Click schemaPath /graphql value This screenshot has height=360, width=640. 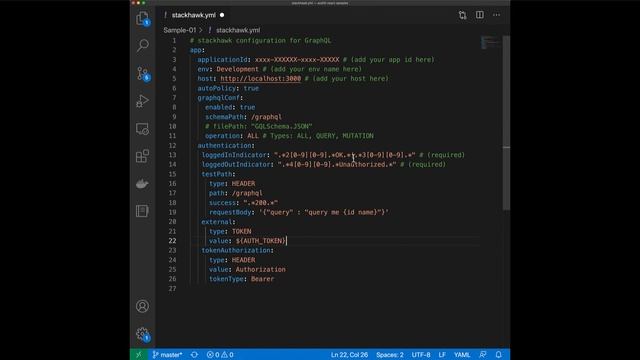(266, 117)
